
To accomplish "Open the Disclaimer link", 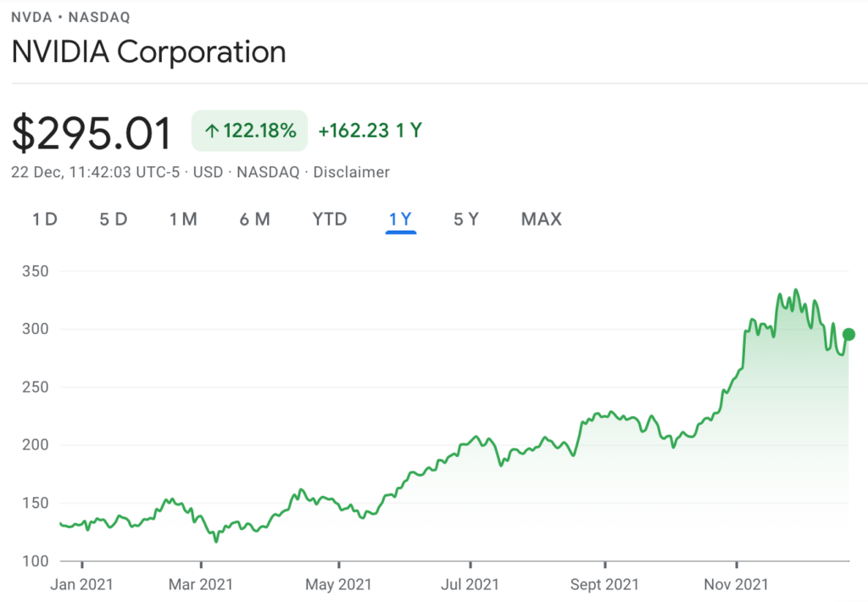I will pos(352,172).
